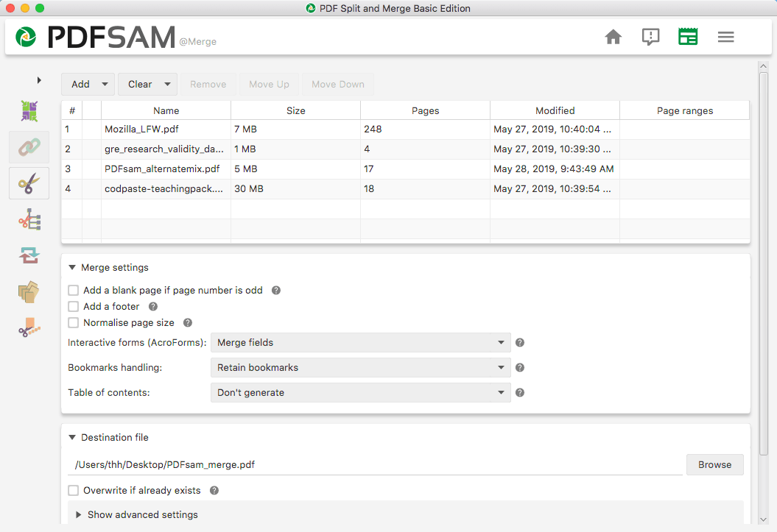This screenshot has height=532, width=777.
Task: Open the feedback speech-bubble icon
Action: coord(650,36)
